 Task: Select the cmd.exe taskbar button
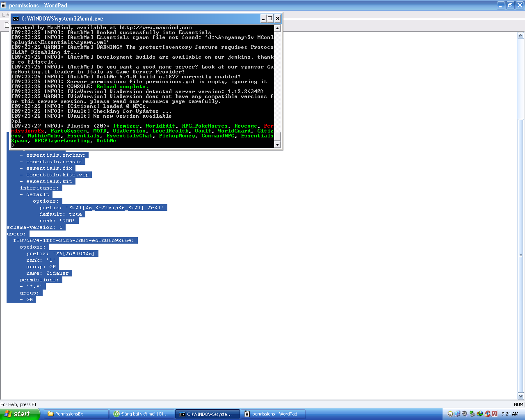(208, 414)
